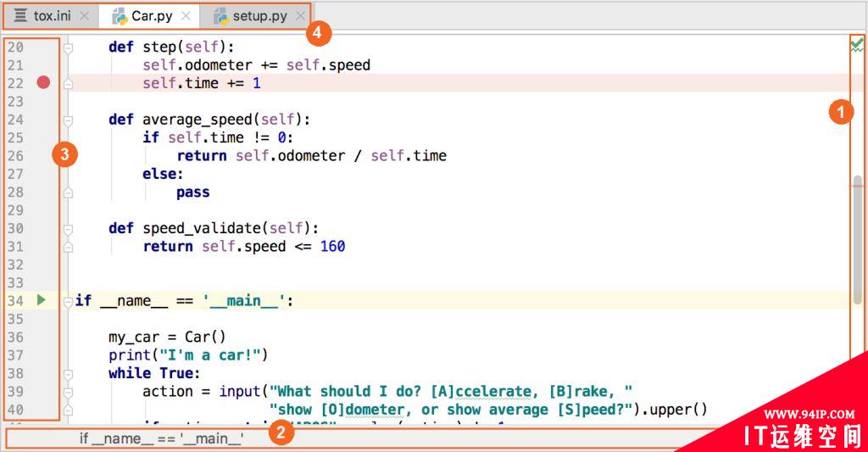Click 'my_car = Car()' line
The width and height of the screenshot is (868, 452).
[x=167, y=338]
